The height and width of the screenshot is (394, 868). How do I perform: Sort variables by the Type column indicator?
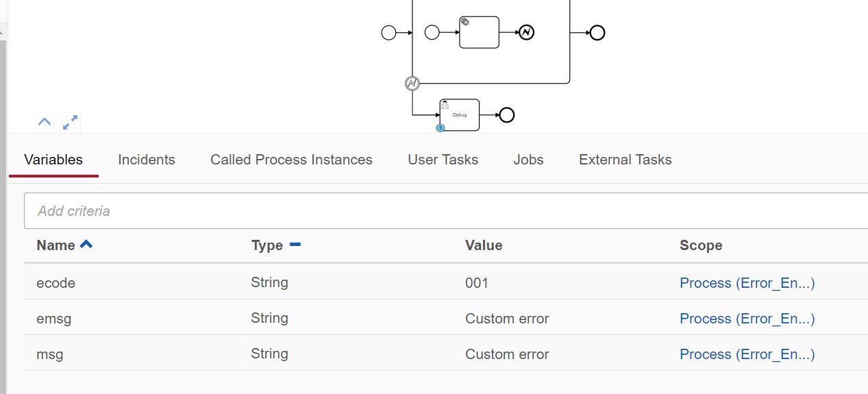point(295,244)
